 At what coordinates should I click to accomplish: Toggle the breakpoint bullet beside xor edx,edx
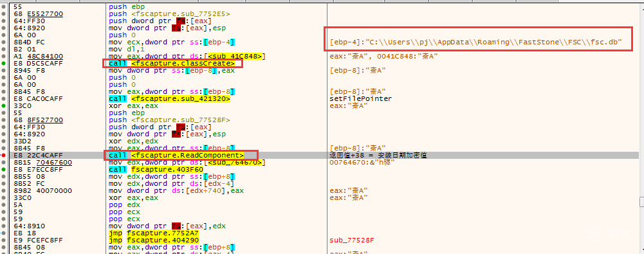pos(4,141)
